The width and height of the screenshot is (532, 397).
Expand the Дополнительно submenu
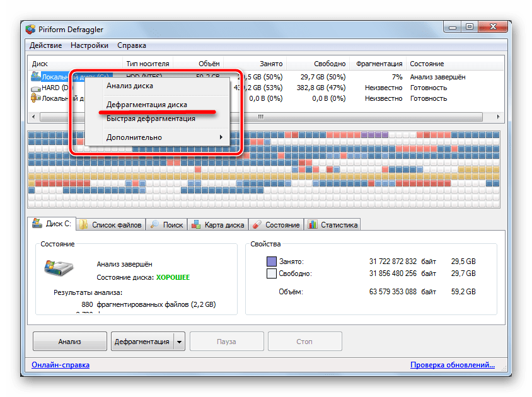[x=157, y=137]
